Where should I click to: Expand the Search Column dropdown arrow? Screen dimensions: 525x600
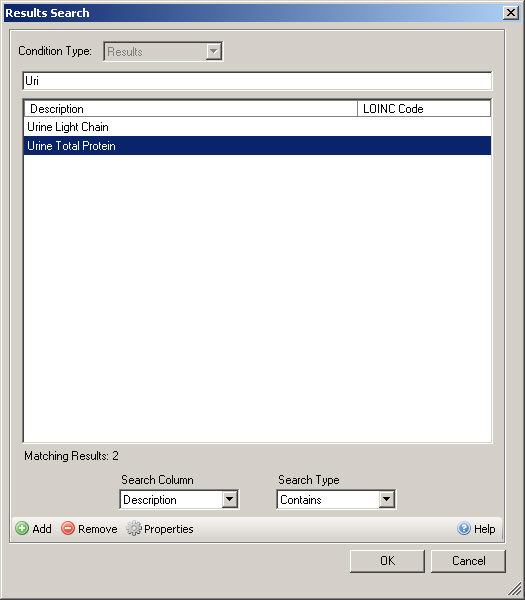click(230, 499)
